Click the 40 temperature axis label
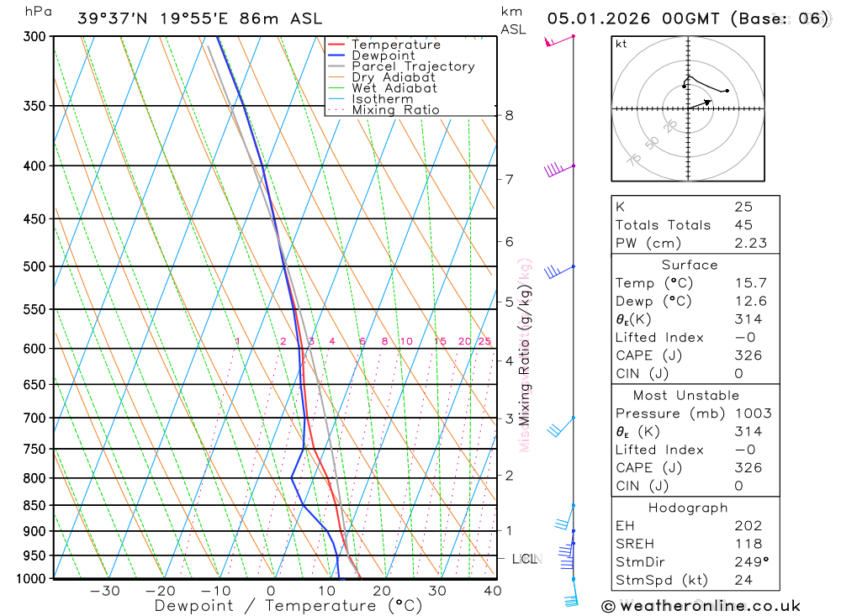The height and width of the screenshot is (616, 841). [492, 591]
